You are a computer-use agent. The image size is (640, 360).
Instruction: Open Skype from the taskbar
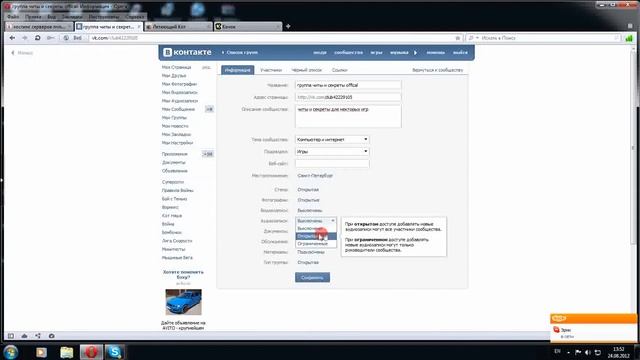point(115,352)
